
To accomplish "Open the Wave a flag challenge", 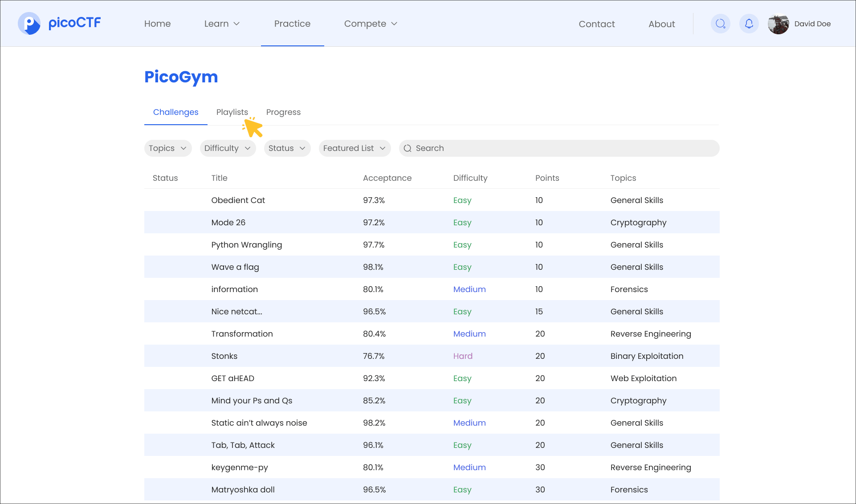I will pos(235,267).
